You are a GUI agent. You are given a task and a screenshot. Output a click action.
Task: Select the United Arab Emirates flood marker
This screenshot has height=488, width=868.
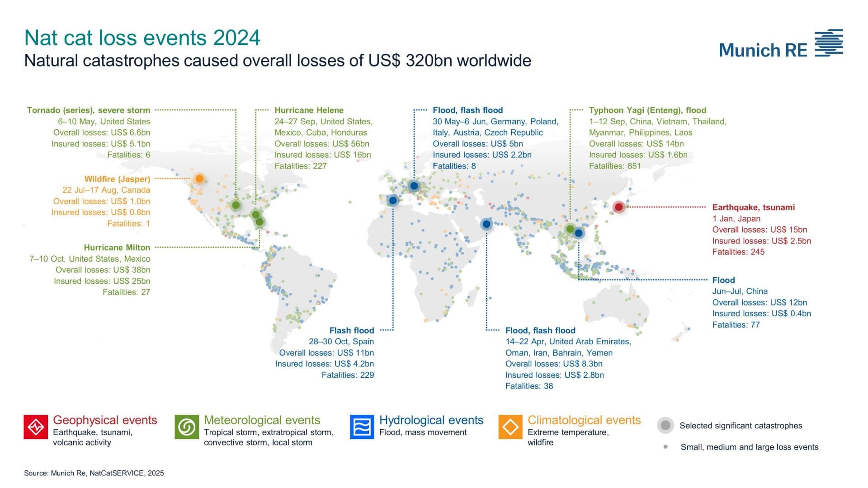click(x=487, y=223)
